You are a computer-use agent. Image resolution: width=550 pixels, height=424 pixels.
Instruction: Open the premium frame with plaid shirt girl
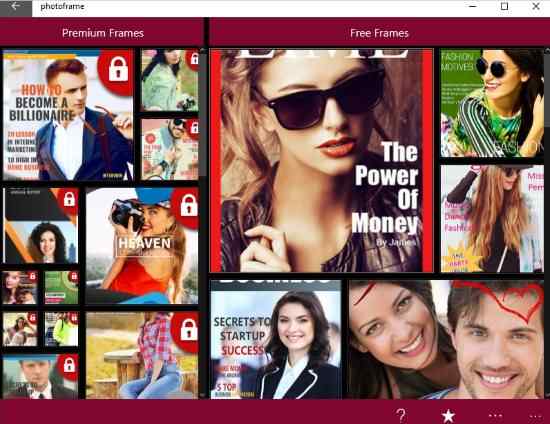click(x=142, y=355)
